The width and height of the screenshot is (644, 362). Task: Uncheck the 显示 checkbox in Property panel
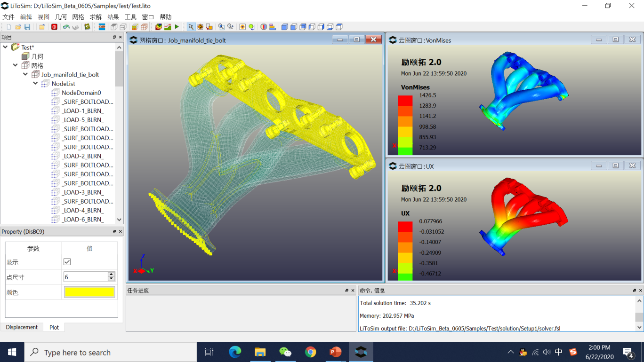(x=67, y=262)
